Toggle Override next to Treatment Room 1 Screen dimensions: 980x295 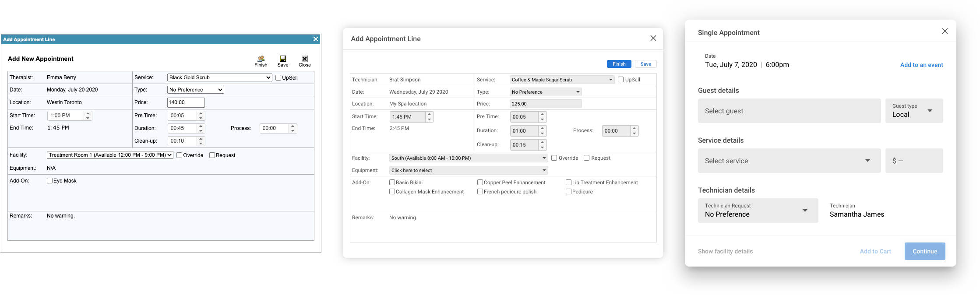click(180, 155)
